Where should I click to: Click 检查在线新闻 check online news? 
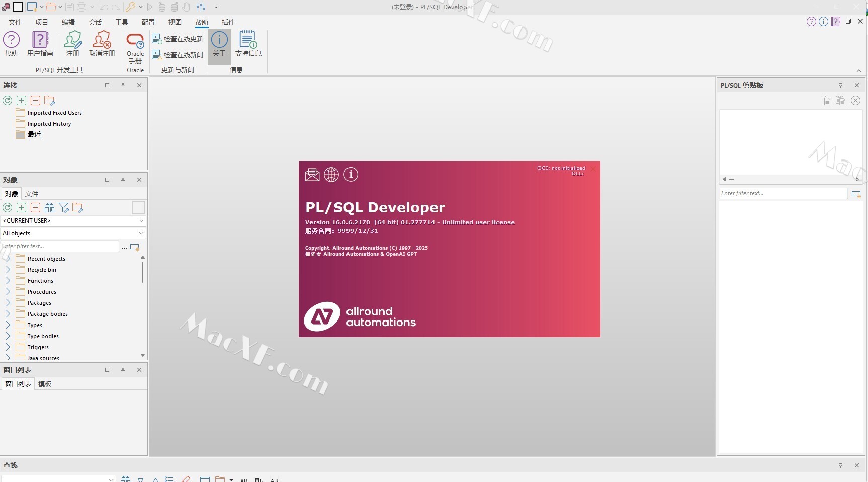pyautogui.click(x=178, y=55)
